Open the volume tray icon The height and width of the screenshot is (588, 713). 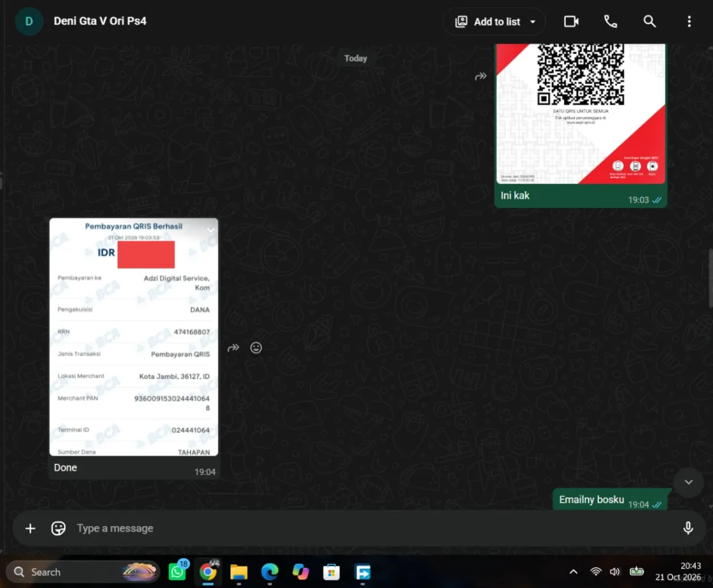615,572
